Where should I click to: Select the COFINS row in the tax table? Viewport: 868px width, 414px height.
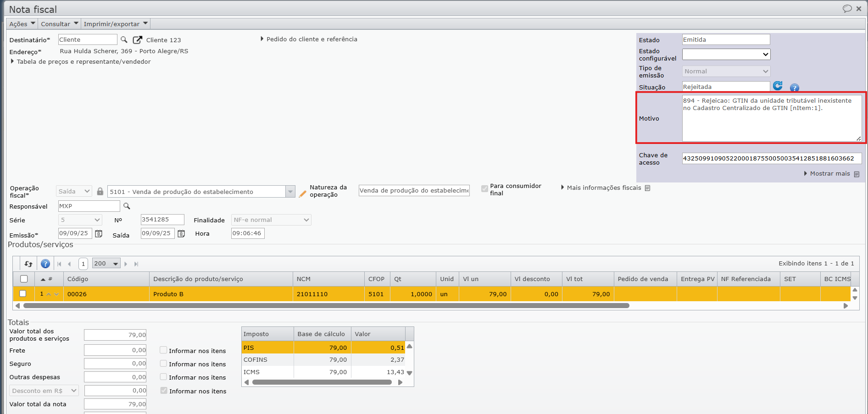point(323,360)
